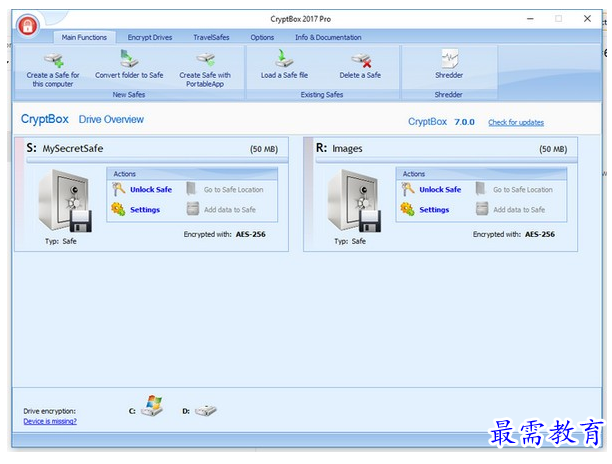Click the Check for updates link
This screenshot has height=464, width=612.
[516, 122]
